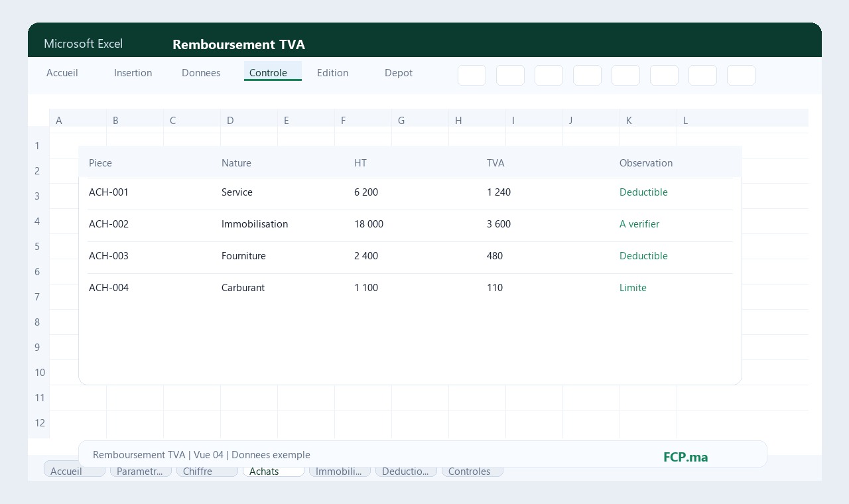The image size is (849, 504).
Task: Click the Service nature cell
Action: pos(237,192)
